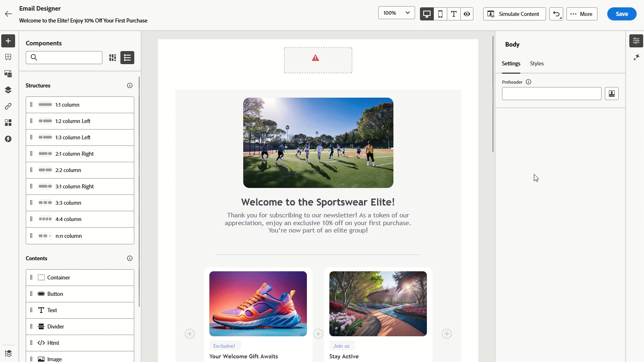Select the 2:2 column structure
Image resolution: width=644 pixels, height=362 pixels.
(80, 170)
